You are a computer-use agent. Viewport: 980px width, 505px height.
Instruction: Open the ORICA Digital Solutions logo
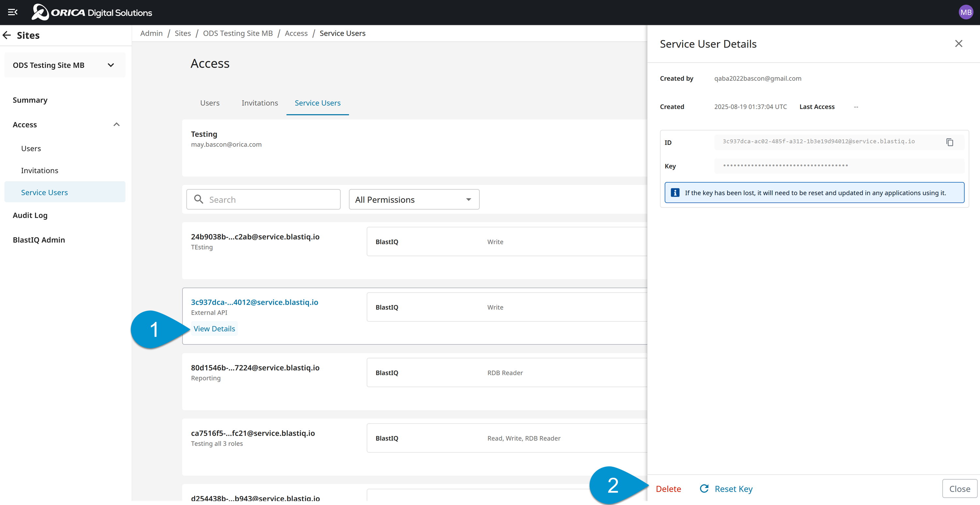point(92,12)
